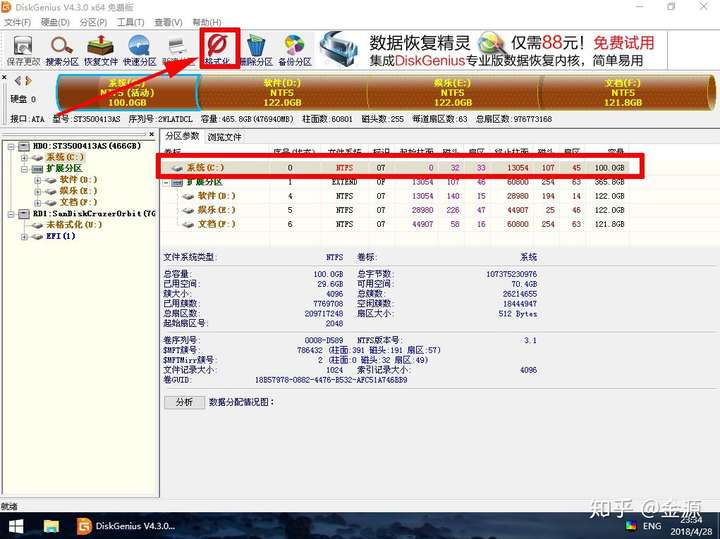Go to next disk with right arrow
This screenshot has height=539, width=720.
(28, 81)
